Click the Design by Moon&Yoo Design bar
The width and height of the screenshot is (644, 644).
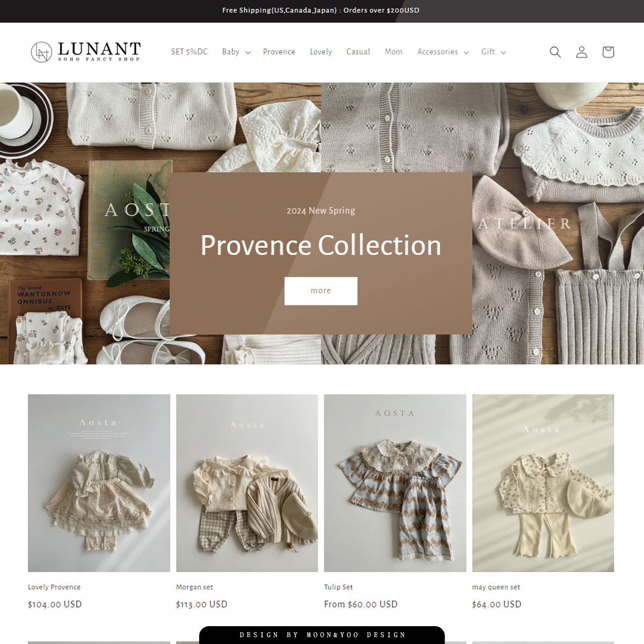click(322, 635)
